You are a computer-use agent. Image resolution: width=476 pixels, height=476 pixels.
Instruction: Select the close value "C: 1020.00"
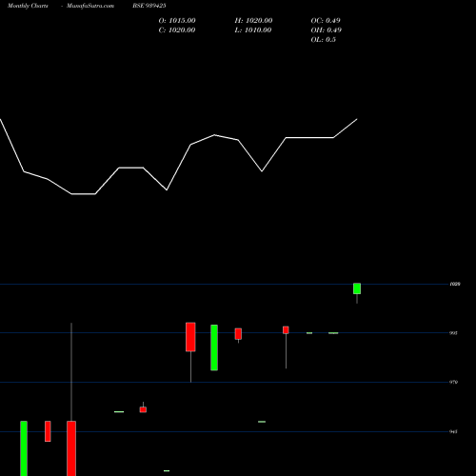(177, 30)
